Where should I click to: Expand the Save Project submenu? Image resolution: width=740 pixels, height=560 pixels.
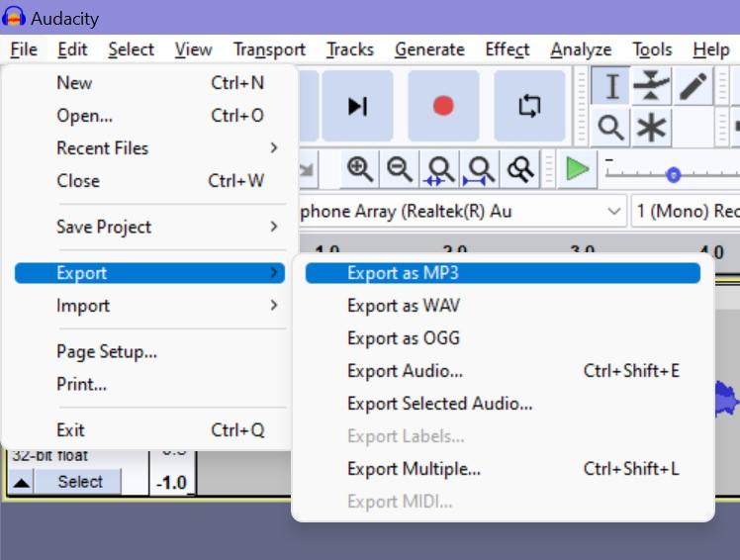(x=149, y=228)
